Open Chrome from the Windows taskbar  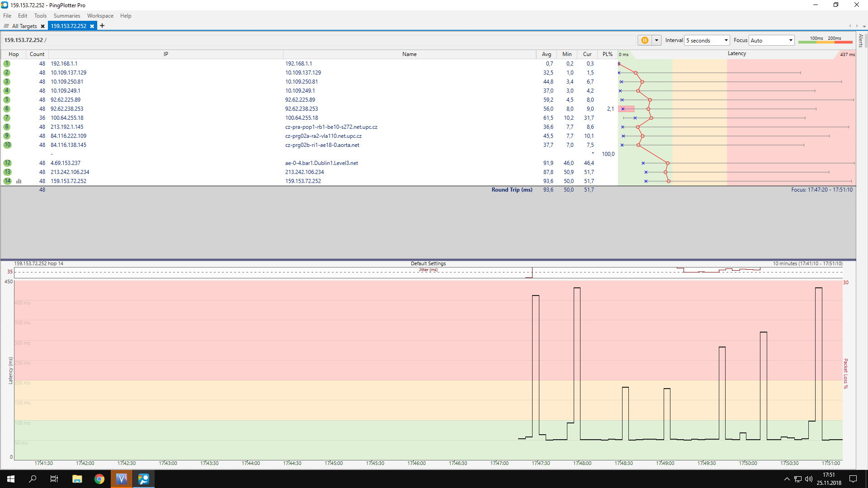click(99, 479)
